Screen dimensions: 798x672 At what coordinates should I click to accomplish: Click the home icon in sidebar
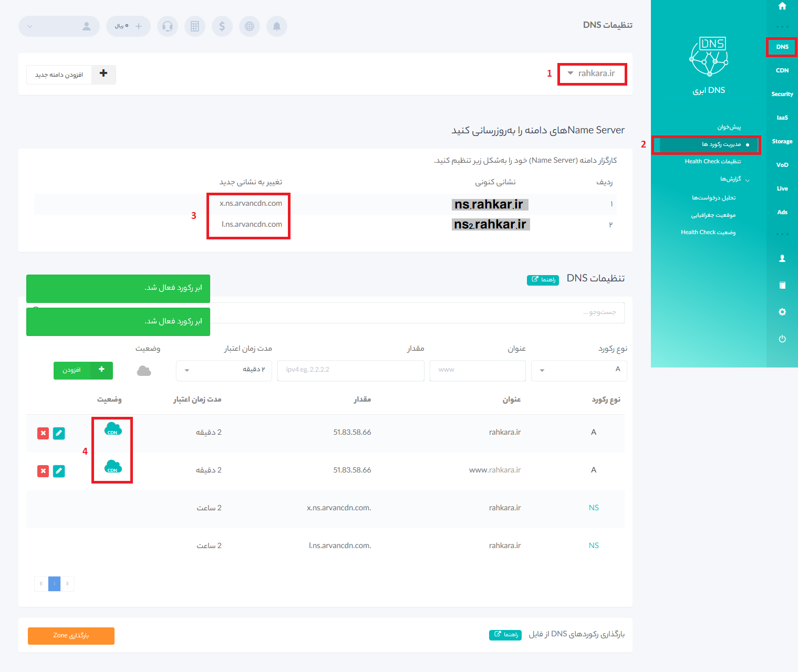(x=782, y=6)
